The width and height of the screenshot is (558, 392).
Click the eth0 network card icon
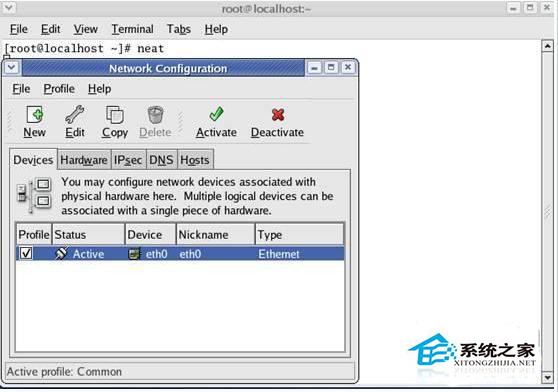click(134, 254)
